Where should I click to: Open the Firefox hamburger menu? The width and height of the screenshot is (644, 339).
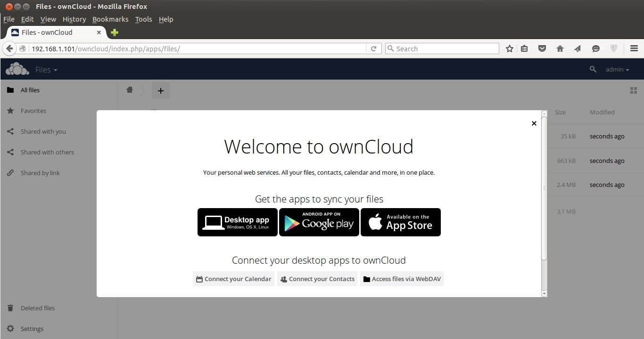(x=634, y=48)
